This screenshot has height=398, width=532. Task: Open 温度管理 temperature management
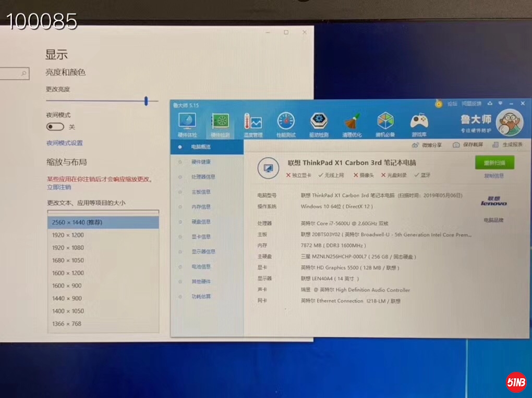[253, 125]
